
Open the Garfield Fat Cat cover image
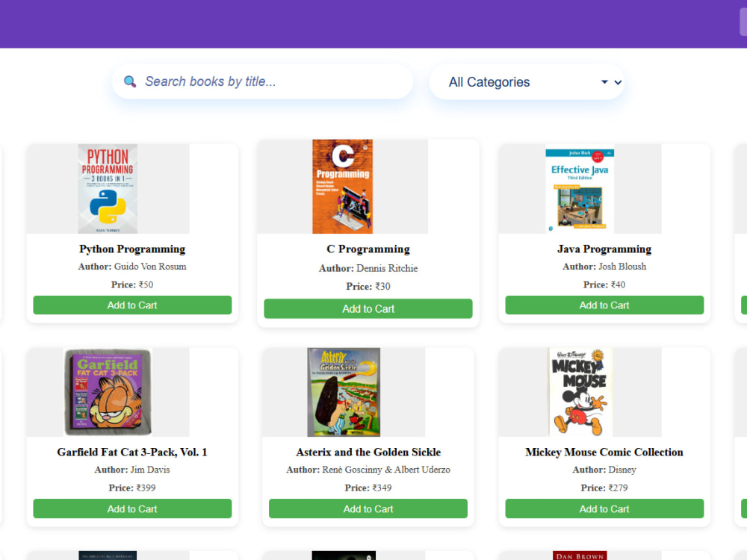(108, 392)
